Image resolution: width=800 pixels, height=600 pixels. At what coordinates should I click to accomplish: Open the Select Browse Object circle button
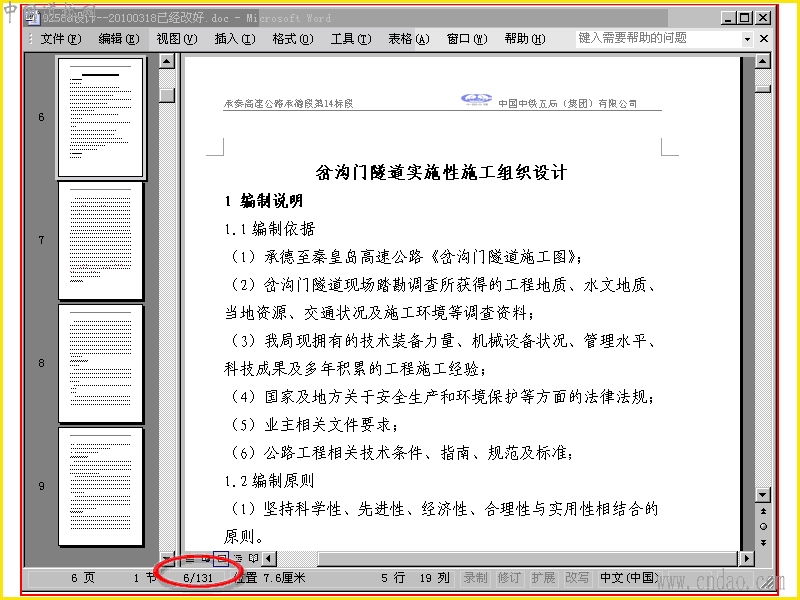(x=763, y=527)
